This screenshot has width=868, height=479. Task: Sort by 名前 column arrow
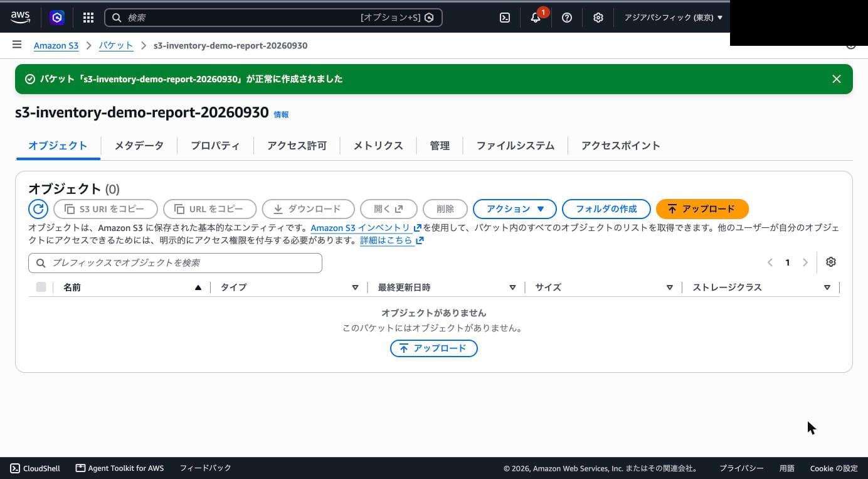coord(198,288)
